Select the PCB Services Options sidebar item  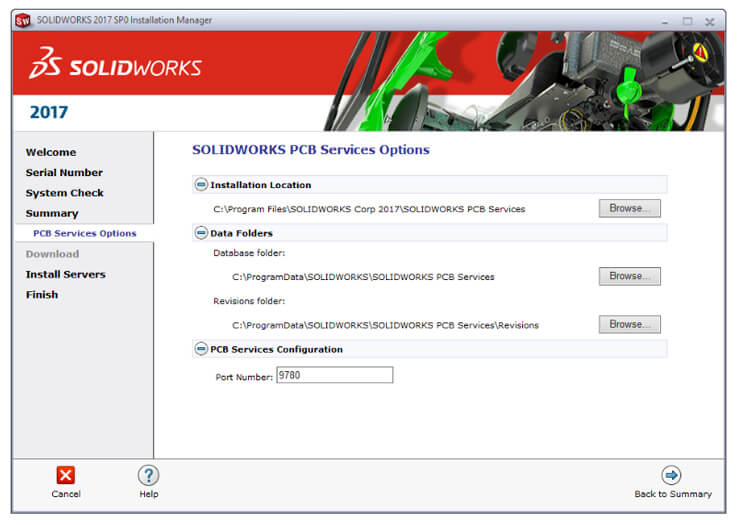[x=85, y=234]
